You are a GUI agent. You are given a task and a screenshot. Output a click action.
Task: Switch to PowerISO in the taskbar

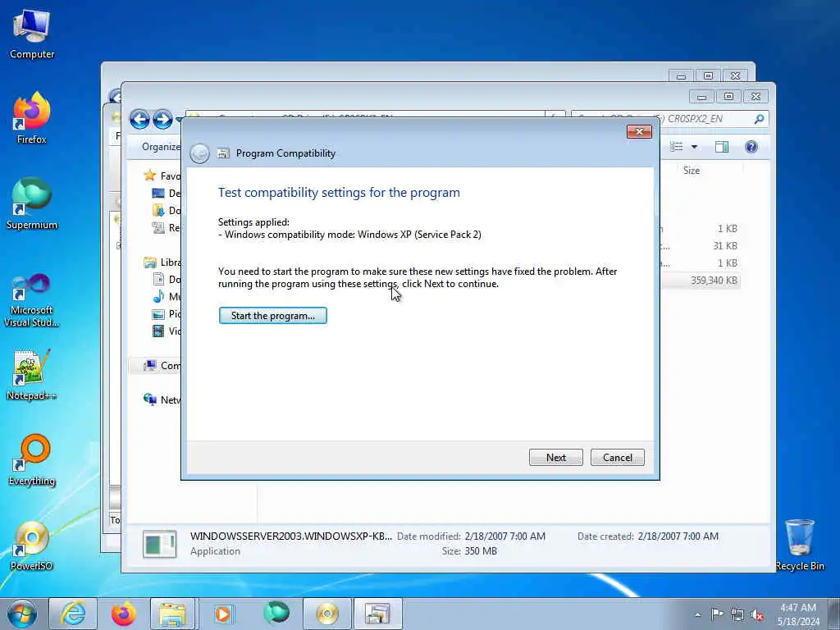pos(326,614)
